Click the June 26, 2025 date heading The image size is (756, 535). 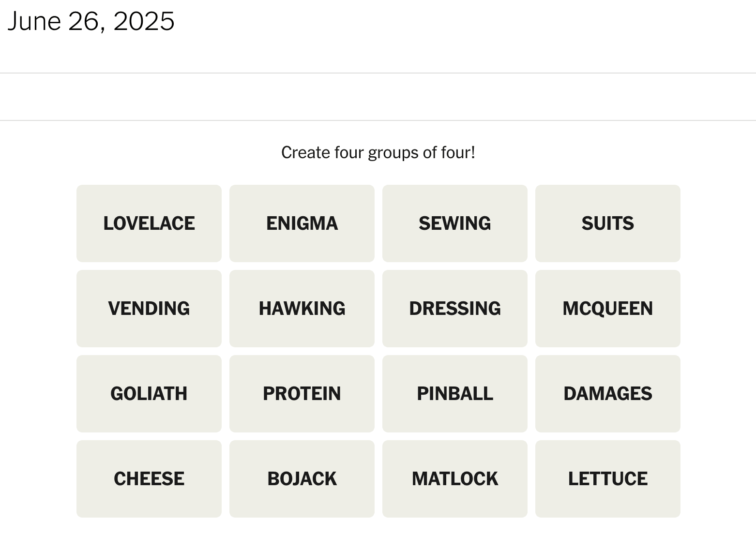click(x=91, y=21)
